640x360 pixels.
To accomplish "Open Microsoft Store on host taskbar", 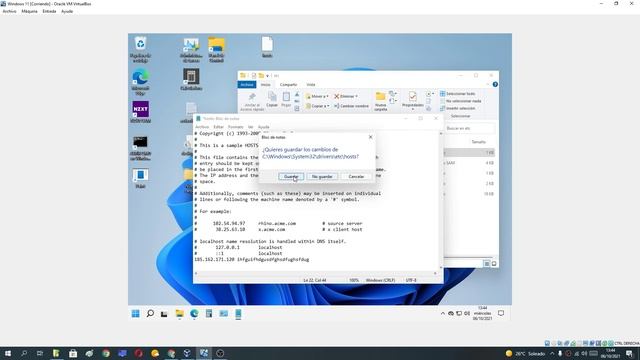I will pos(73,353).
